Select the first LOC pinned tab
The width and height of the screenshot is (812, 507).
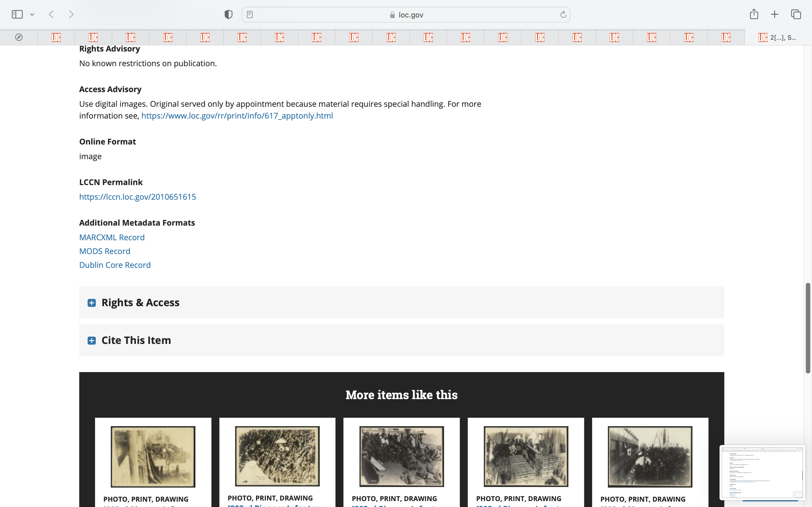pos(56,37)
